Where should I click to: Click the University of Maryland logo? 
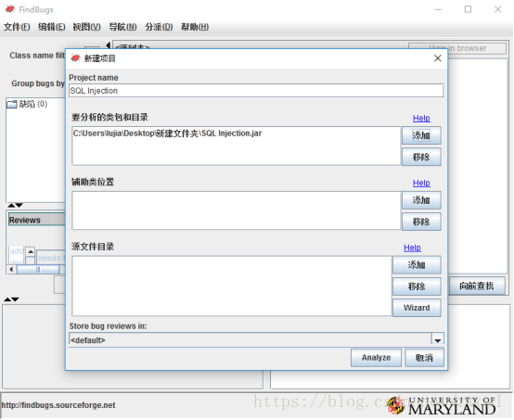pyautogui.click(x=442, y=405)
